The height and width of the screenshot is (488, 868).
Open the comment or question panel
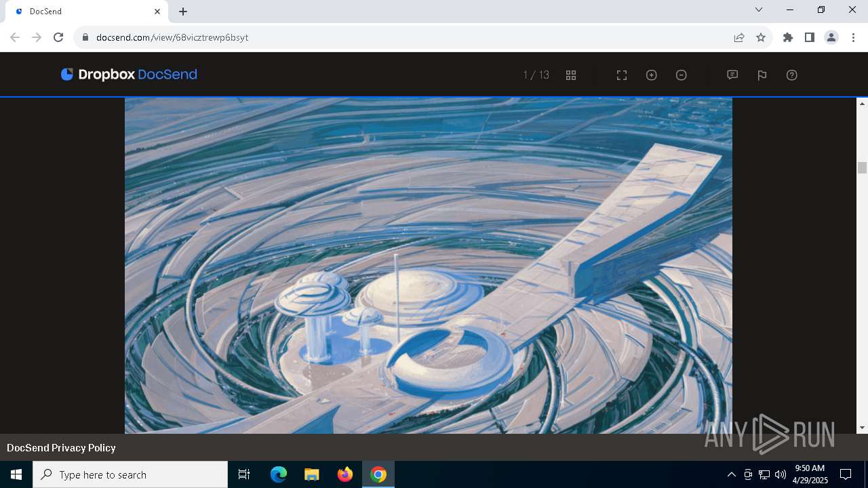[x=732, y=75]
